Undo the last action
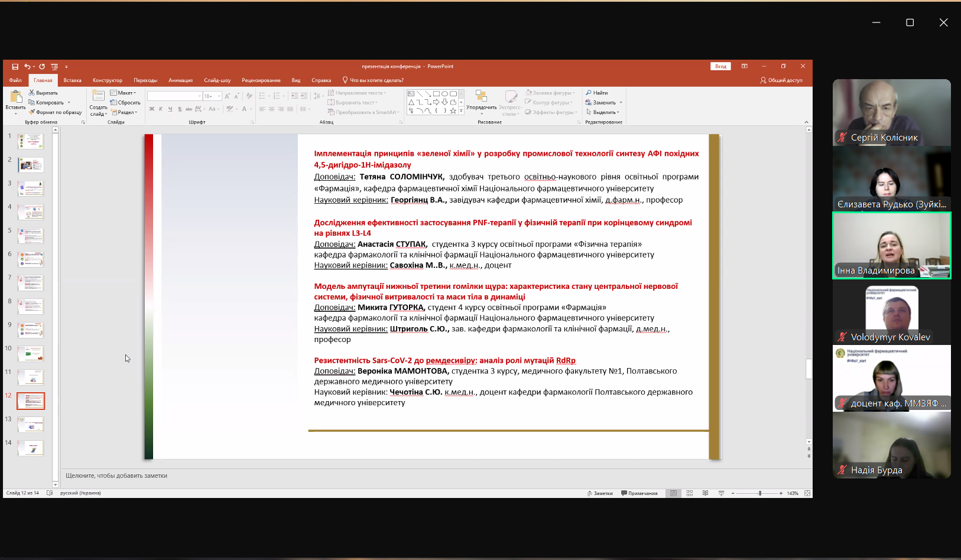This screenshot has height=560, width=961. point(27,67)
